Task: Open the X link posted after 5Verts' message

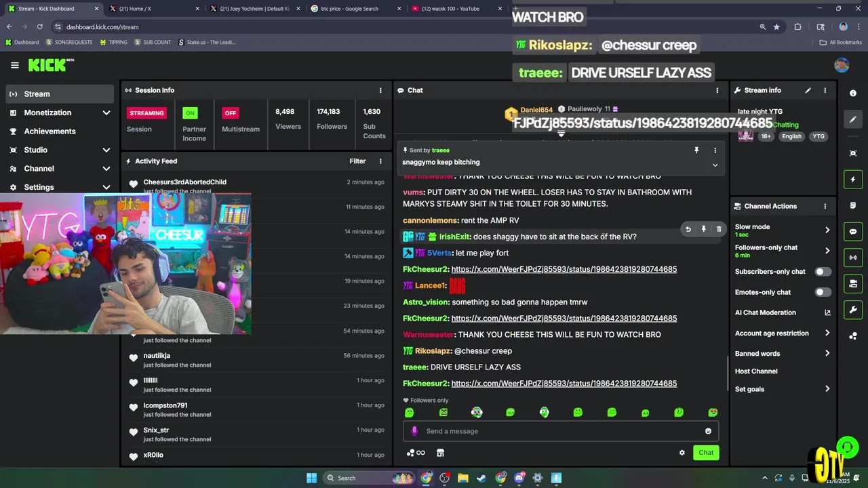Action: pos(564,269)
